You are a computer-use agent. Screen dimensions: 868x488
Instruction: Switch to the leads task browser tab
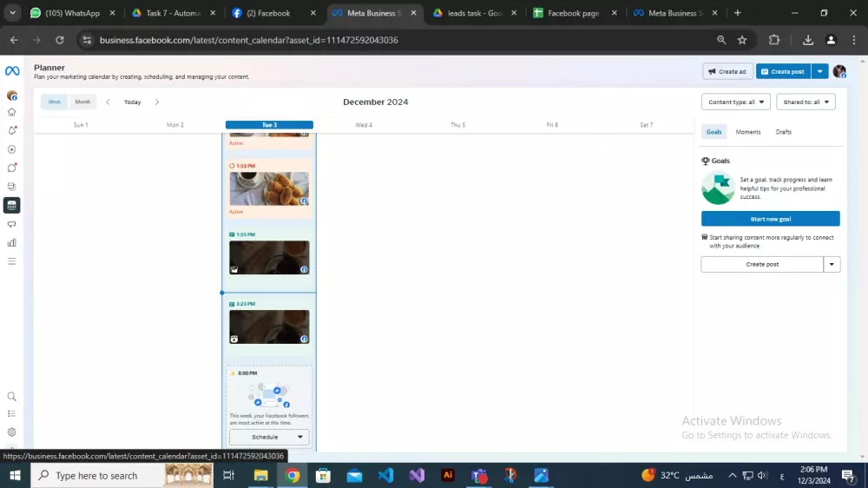(x=475, y=13)
